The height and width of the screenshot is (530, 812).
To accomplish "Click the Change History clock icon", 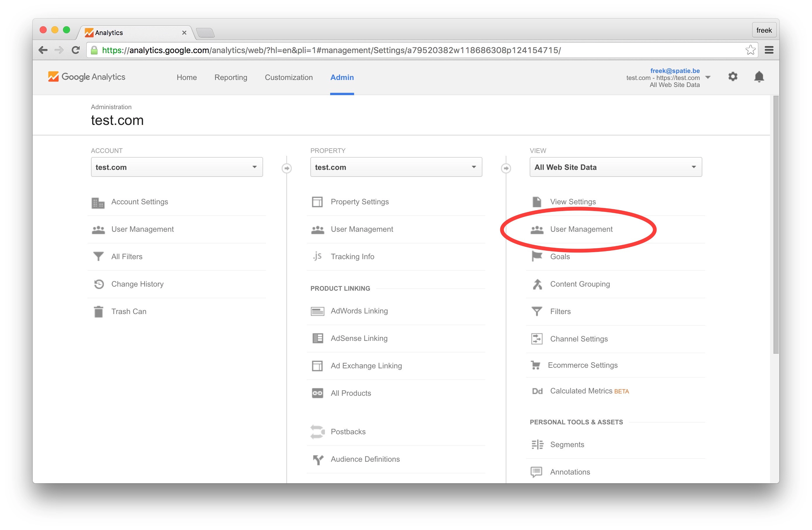I will [99, 284].
